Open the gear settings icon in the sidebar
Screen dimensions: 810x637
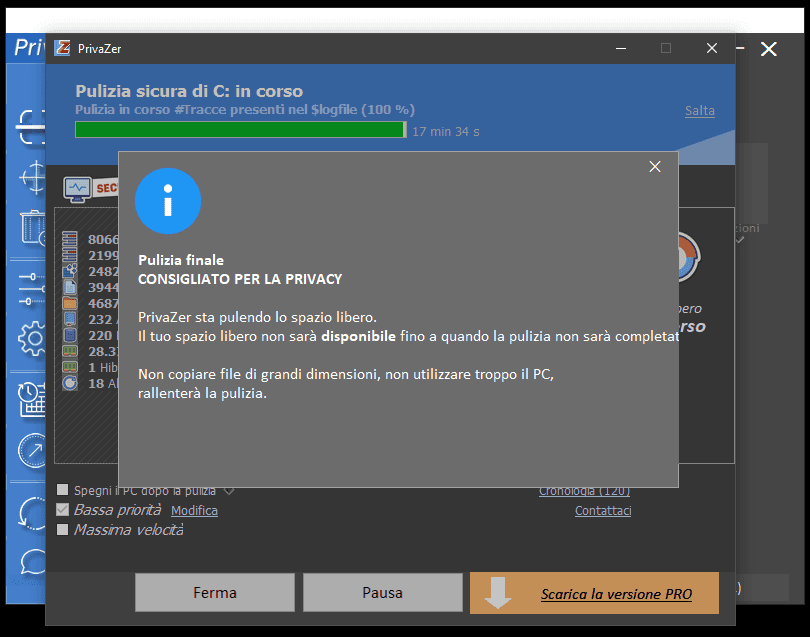pyautogui.click(x=32, y=338)
